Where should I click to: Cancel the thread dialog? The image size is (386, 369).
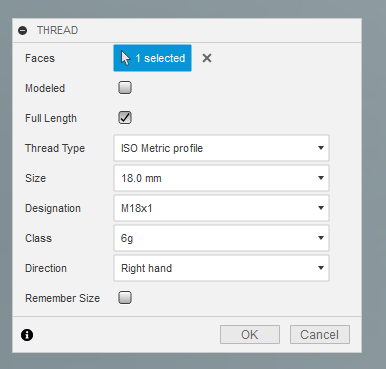click(x=320, y=335)
